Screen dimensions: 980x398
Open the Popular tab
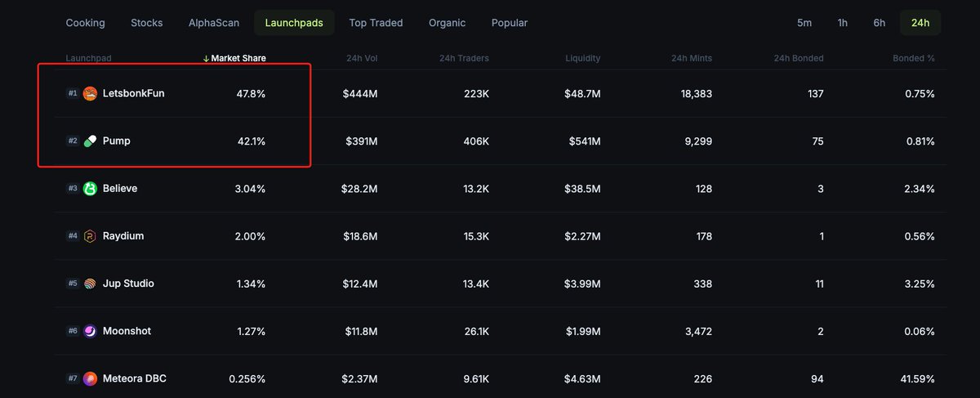pos(510,23)
